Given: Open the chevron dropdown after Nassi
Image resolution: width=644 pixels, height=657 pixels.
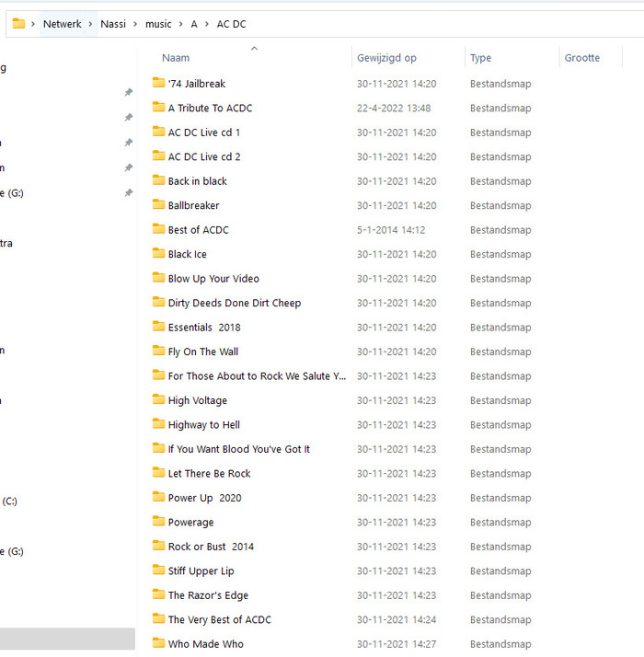Looking at the screenshot, I should click(135, 24).
